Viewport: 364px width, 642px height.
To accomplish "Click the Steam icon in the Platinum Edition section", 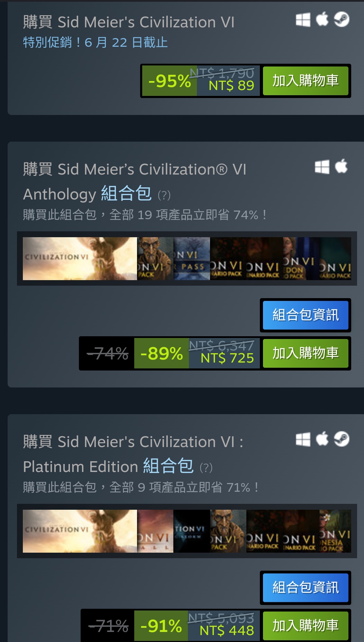I will coord(342,439).
